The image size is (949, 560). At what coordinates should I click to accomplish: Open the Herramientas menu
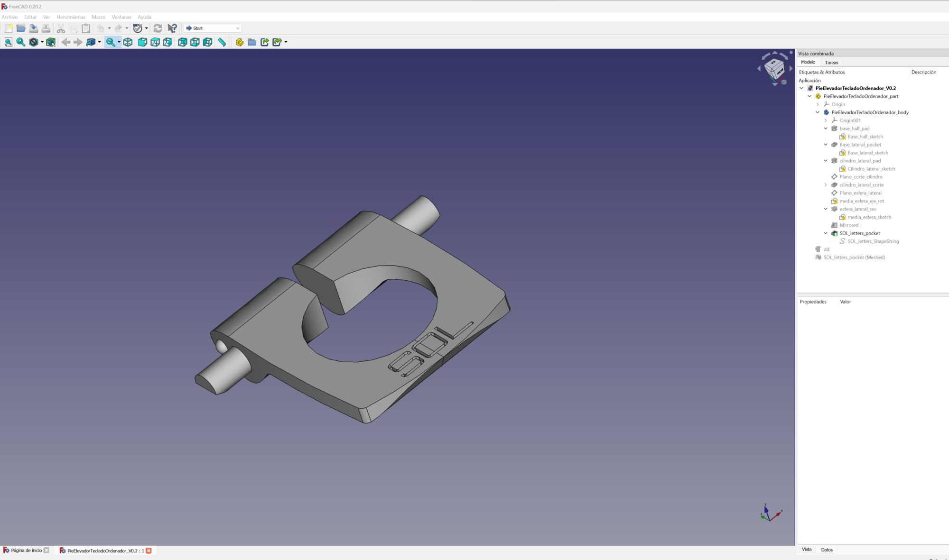point(71,17)
